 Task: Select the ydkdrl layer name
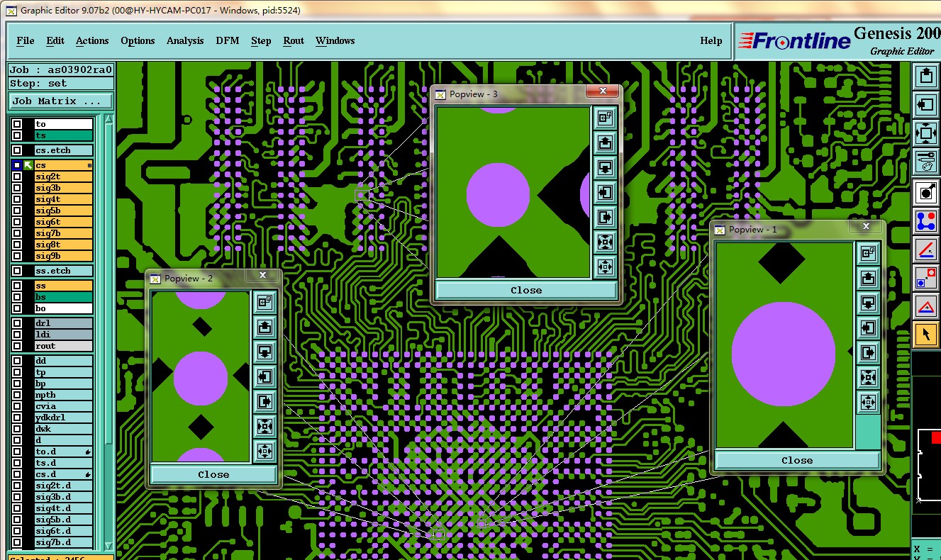[64, 418]
